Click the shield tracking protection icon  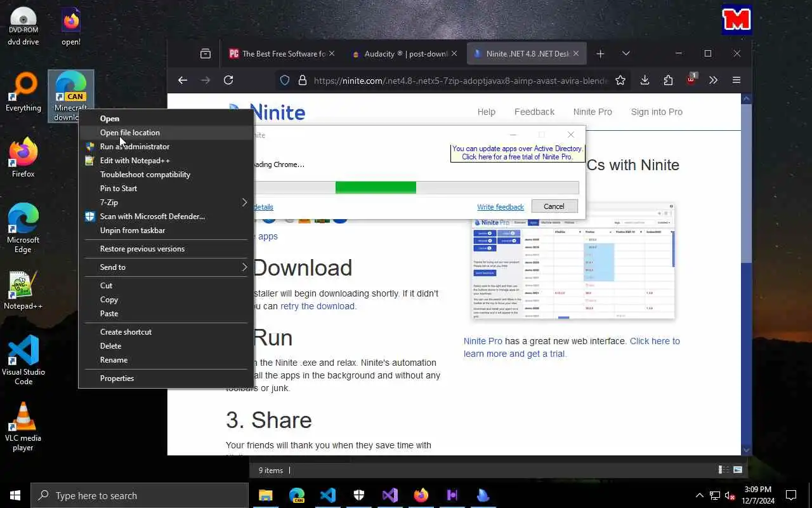[x=285, y=80]
